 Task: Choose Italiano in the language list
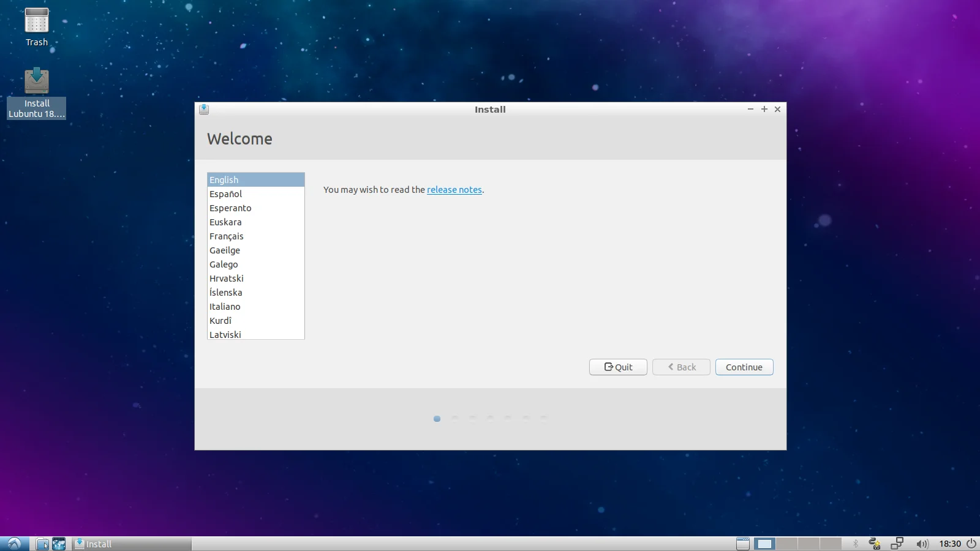[x=225, y=307]
